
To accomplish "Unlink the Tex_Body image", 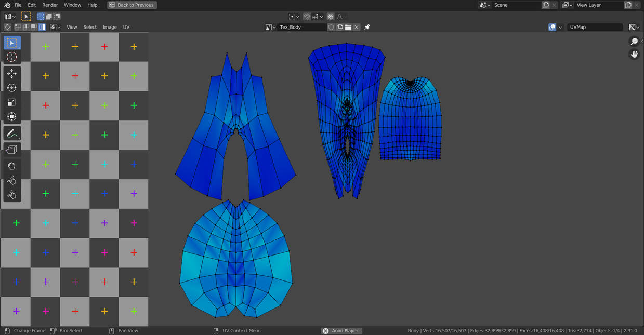I will tap(357, 27).
